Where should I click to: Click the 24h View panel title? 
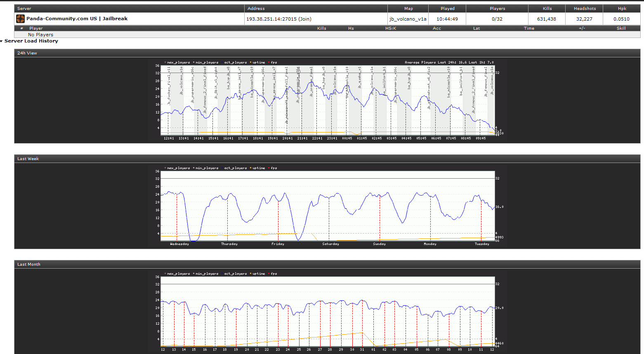[x=27, y=53]
